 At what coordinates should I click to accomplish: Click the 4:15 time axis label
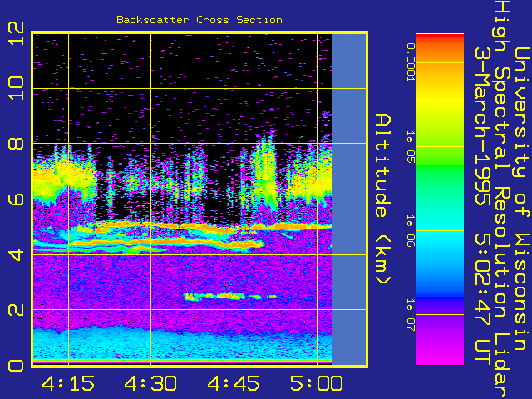[x=68, y=383]
